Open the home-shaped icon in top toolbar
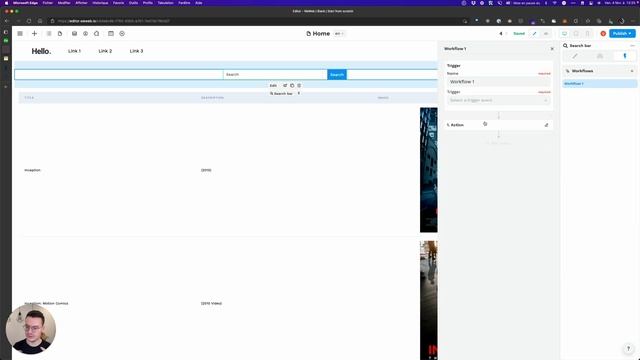Screen dimensions: 640x360 (x=97, y=33)
